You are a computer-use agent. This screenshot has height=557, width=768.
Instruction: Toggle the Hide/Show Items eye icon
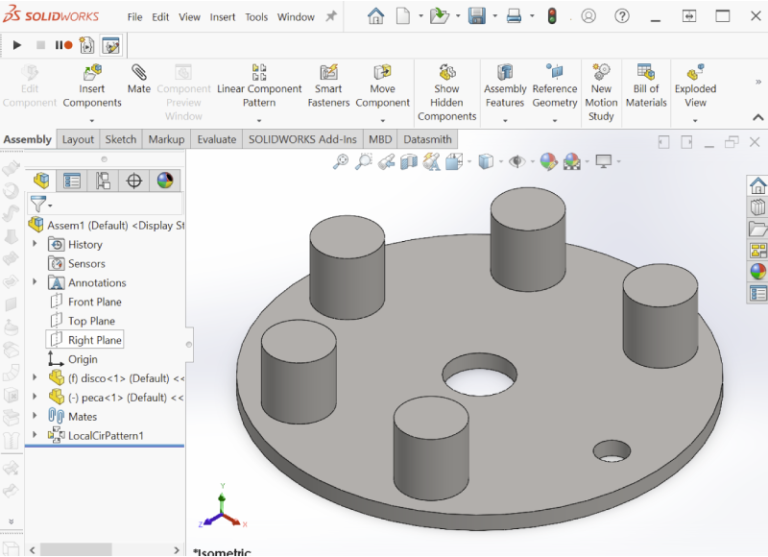pyautogui.click(x=518, y=161)
